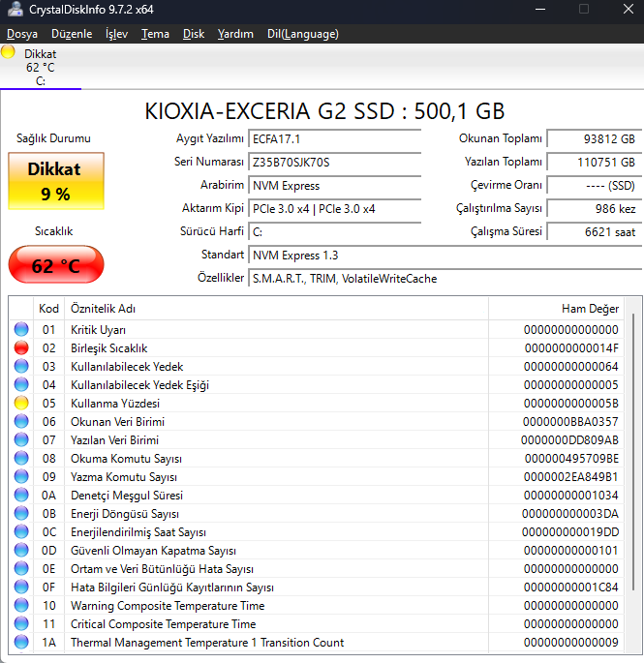Click the Yazılan Toplamı value 110751 GB

pos(594,163)
